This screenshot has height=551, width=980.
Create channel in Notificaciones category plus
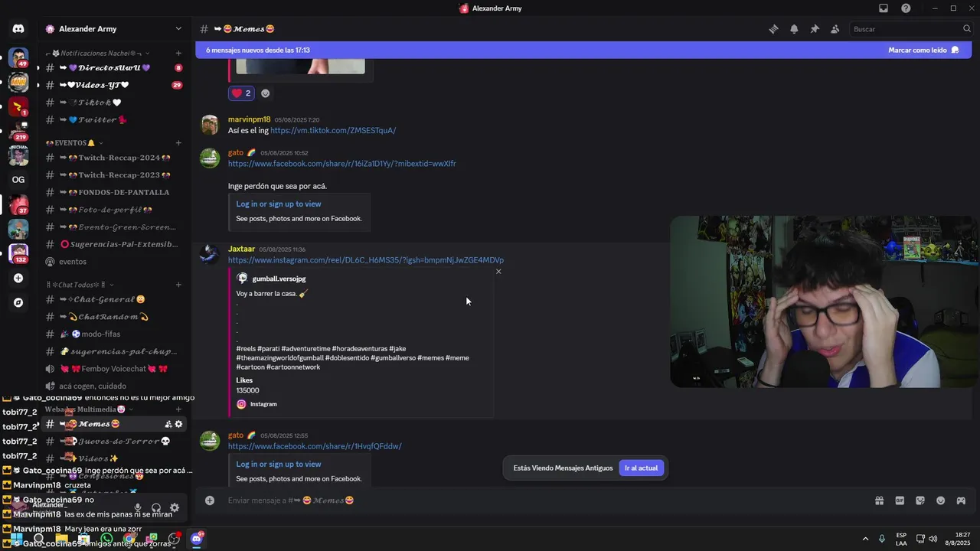tap(178, 54)
